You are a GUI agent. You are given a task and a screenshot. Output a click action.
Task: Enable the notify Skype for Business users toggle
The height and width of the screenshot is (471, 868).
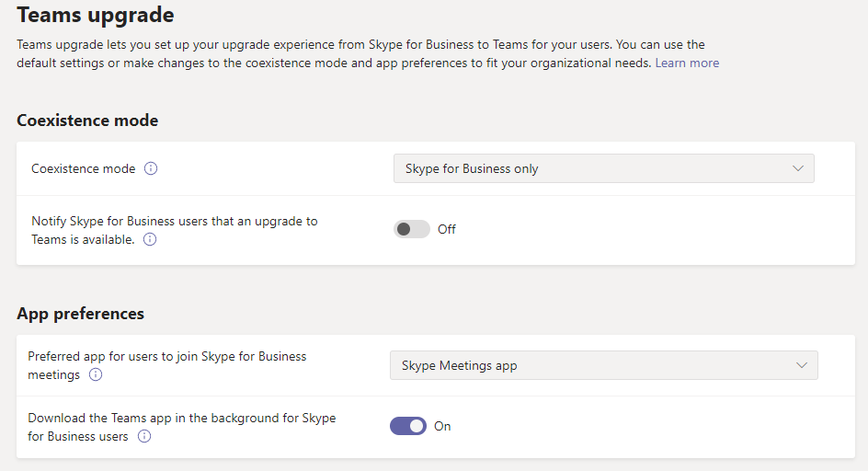[411, 229]
